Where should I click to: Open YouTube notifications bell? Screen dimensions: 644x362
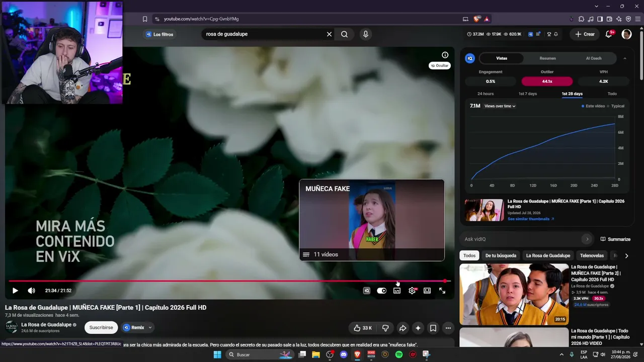(609, 34)
